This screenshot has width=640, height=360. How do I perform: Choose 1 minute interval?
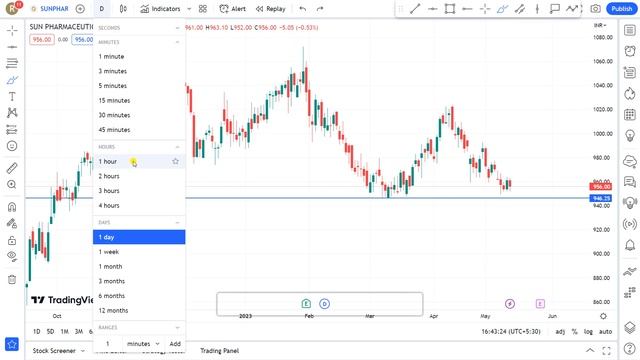pyautogui.click(x=139, y=56)
